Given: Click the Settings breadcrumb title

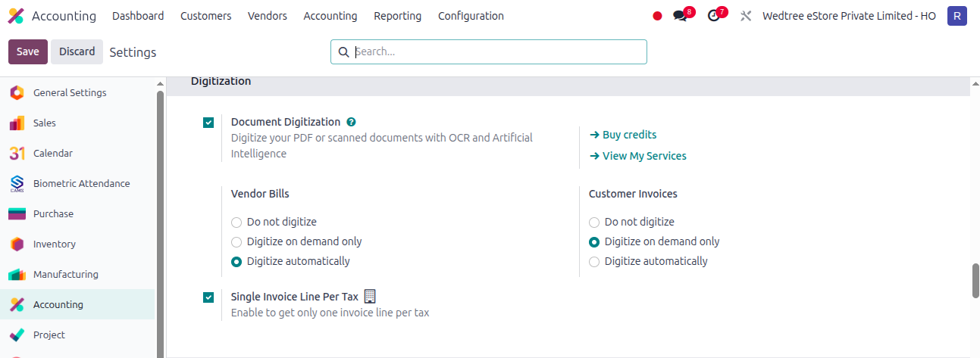Looking at the screenshot, I should [133, 52].
